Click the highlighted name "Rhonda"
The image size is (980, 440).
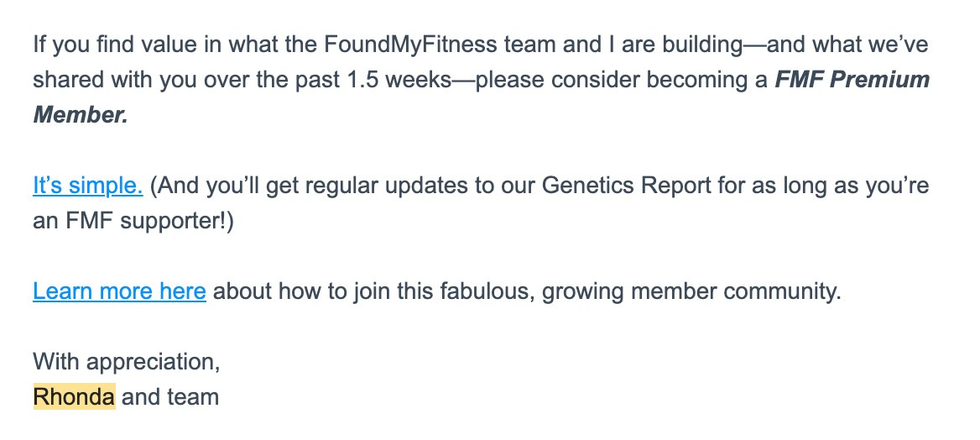pos(74,396)
